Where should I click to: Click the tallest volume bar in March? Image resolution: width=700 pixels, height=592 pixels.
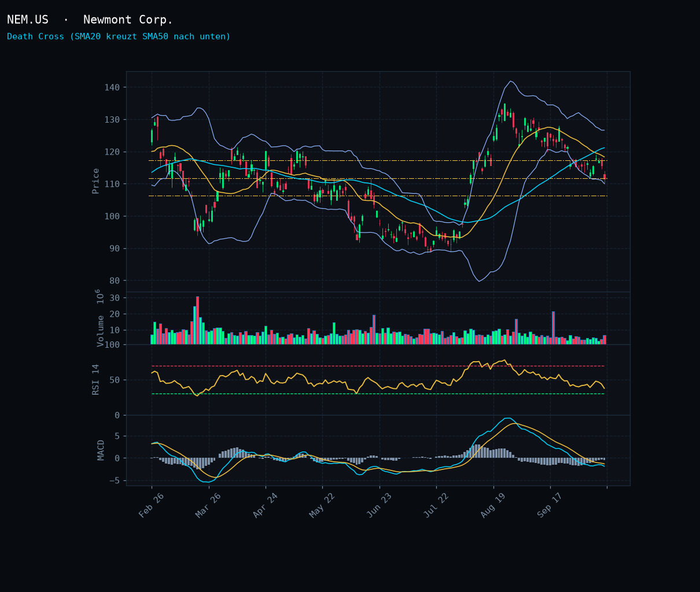pos(197,321)
